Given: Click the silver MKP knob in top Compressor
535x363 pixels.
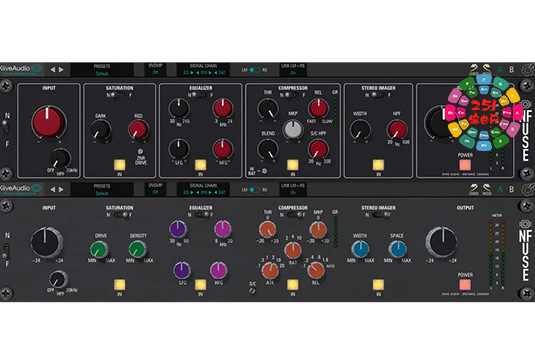Looking at the screenshot, I should 292,129.
